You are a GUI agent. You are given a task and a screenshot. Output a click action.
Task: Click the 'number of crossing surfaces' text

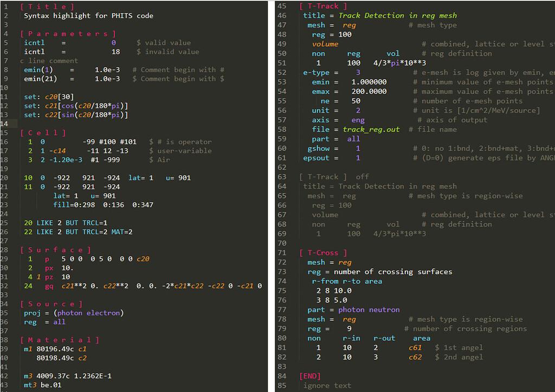(x=393, y=272)
